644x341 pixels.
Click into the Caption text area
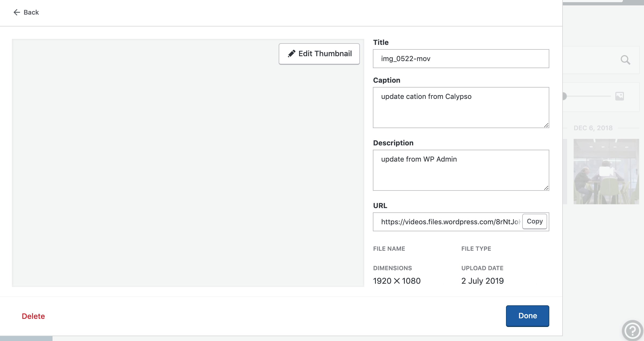(461, 108)
